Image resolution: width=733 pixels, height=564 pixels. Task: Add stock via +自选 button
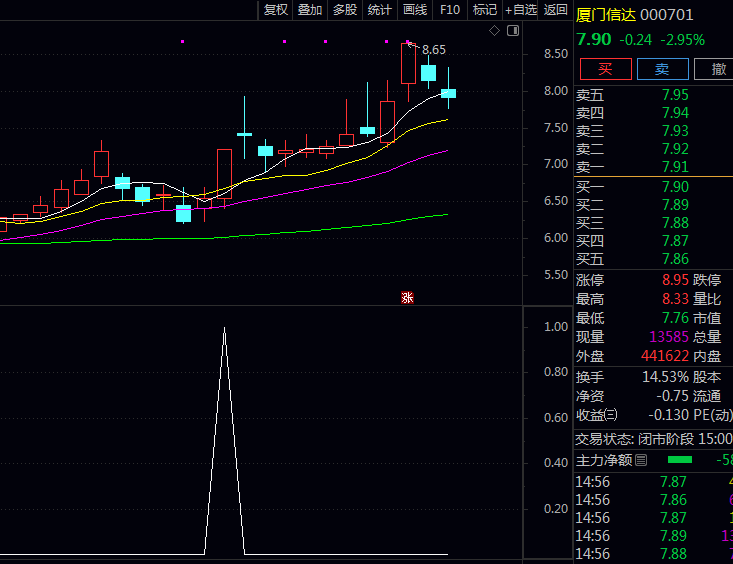pos(521,10)
